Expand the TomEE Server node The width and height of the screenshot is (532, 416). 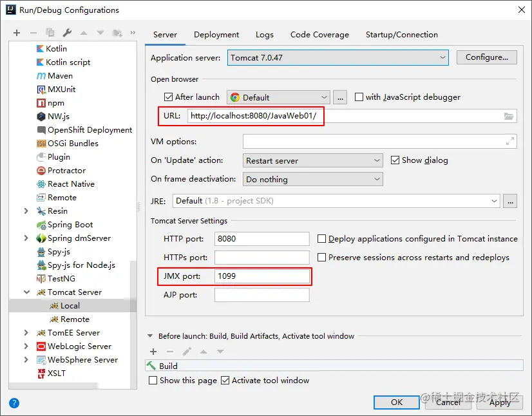[26, 333]
